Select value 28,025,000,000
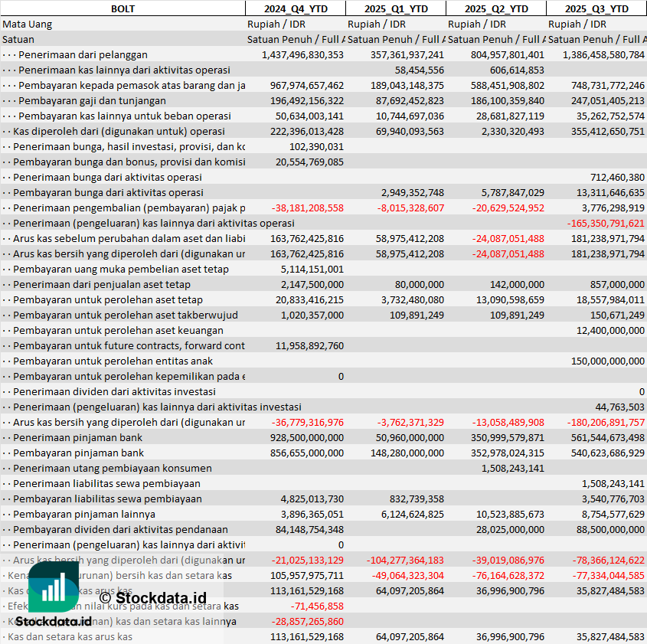The image size is (647, 644). (510, 530)
